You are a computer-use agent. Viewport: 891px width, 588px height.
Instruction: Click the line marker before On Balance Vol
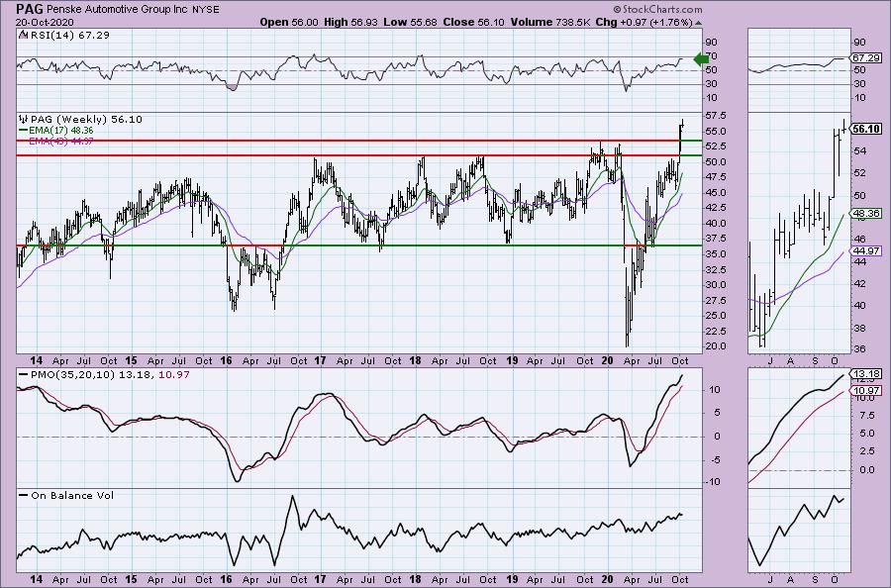click(24, 495)
